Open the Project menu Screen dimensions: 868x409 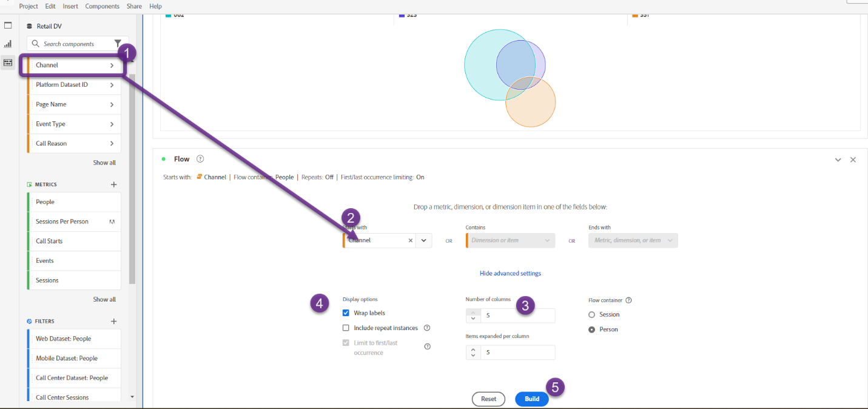tap(29, 6)
